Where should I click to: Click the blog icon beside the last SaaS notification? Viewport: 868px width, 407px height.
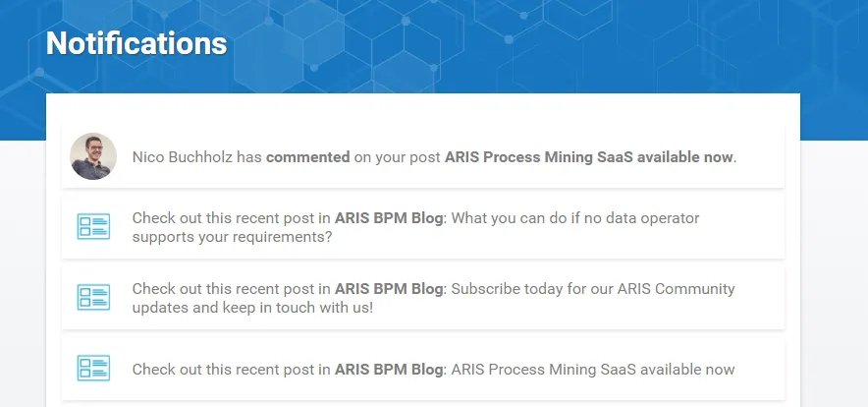coord(93,369)
